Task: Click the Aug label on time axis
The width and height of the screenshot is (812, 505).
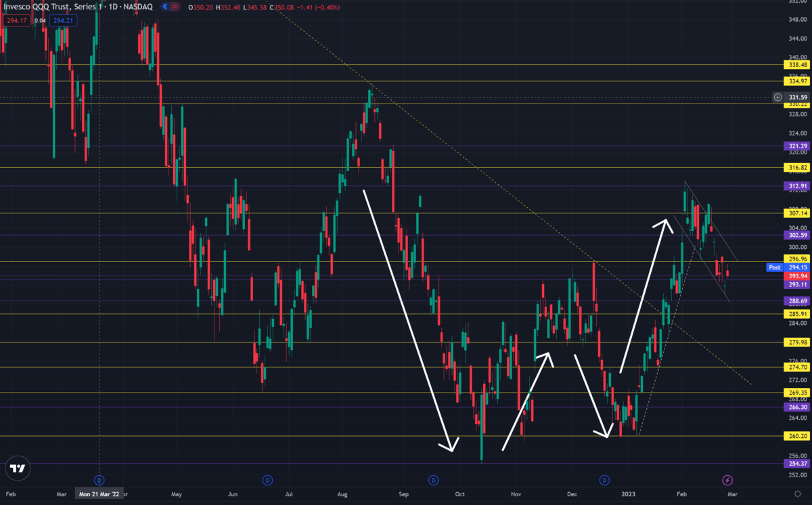Action: coord(343,496)
